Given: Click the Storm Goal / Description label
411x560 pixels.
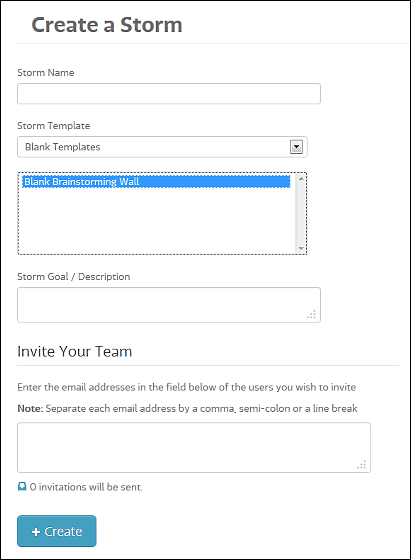Looking at the screenshot, I should [74, 277].
